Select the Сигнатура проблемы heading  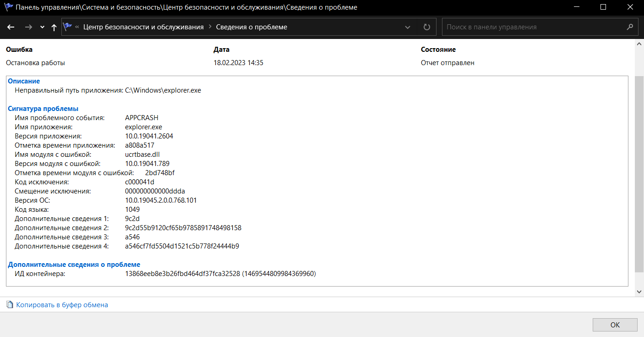click(43, 109)
